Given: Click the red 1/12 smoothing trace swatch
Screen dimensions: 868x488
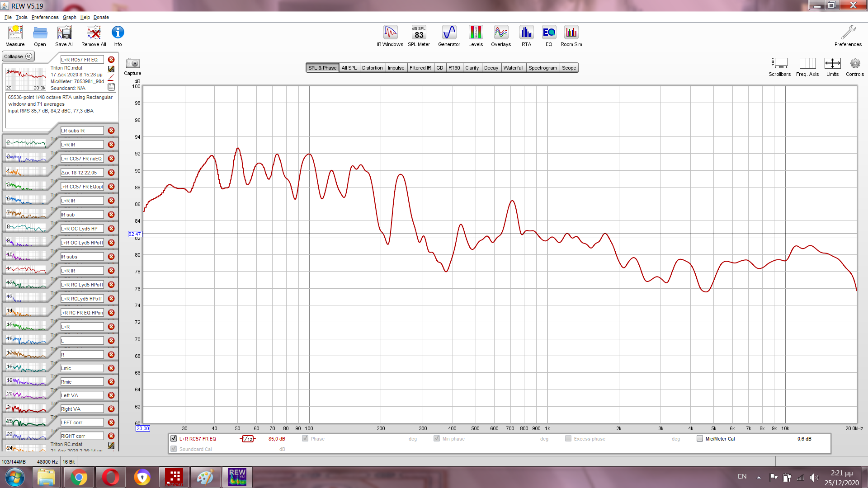Looking at the screenshot, I should [248, 439].
